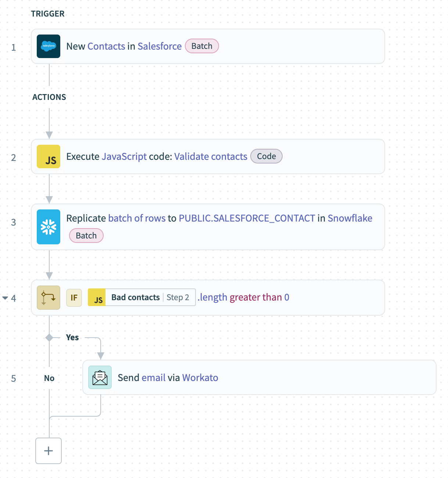Click the batch of rows link on step 3
This screenshot has width=448, height=478.
[x=137, y=218]
